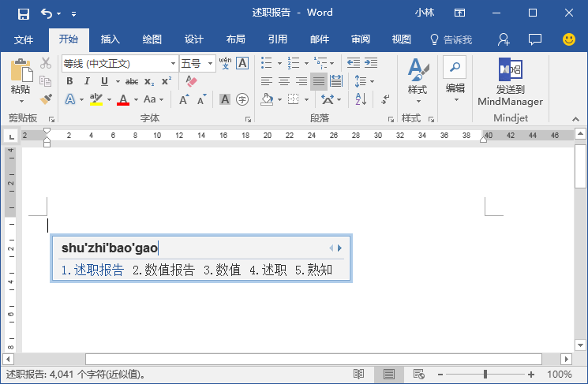Click the Grow Font icon

click(184, 99)
